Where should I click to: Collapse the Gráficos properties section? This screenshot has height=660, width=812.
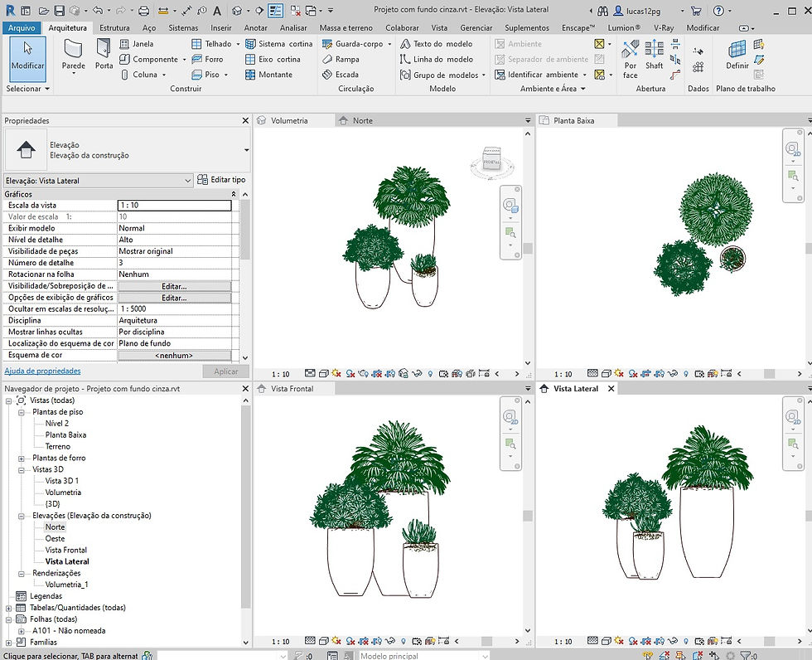pos(234,194)
